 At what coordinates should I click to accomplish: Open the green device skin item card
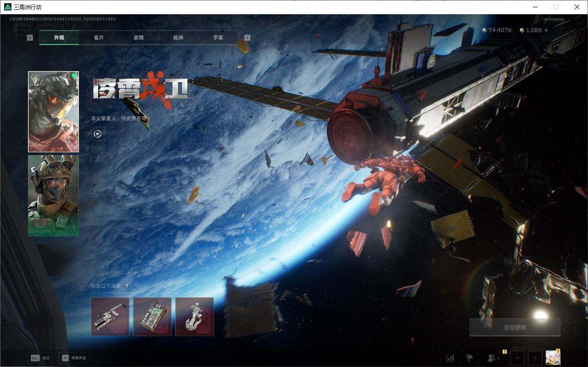click(152, 317)
